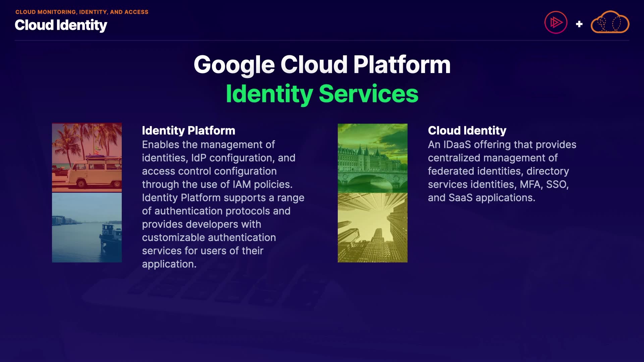Select the yellow skyscrapers photo
This screenshot has width=644, height=362.
(372, 228)
